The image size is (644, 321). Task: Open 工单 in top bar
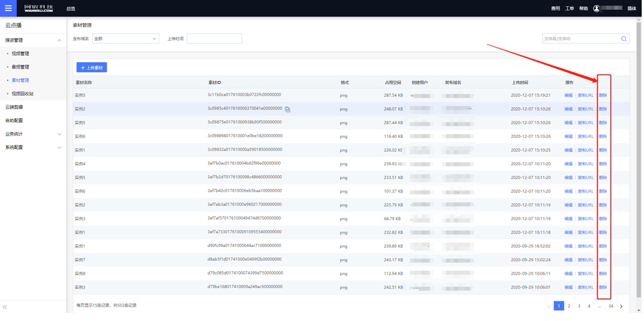(x=569, y=9)
